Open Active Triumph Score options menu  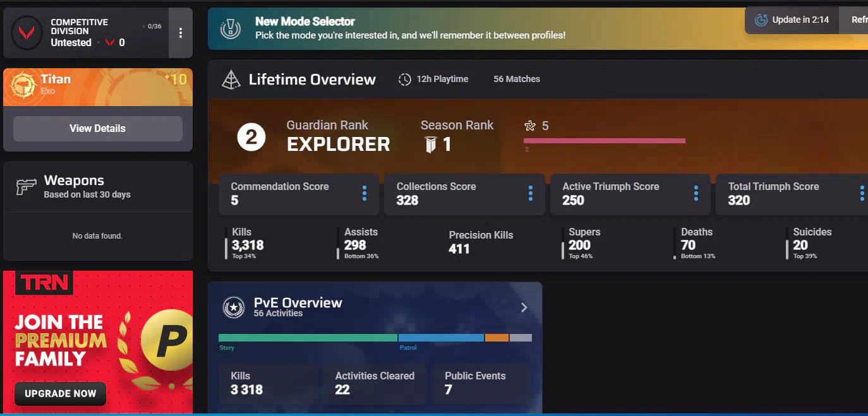696,194
